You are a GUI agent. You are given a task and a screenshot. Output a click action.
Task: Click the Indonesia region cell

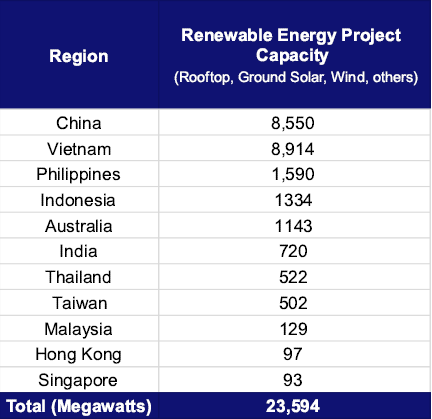point(78,200)
